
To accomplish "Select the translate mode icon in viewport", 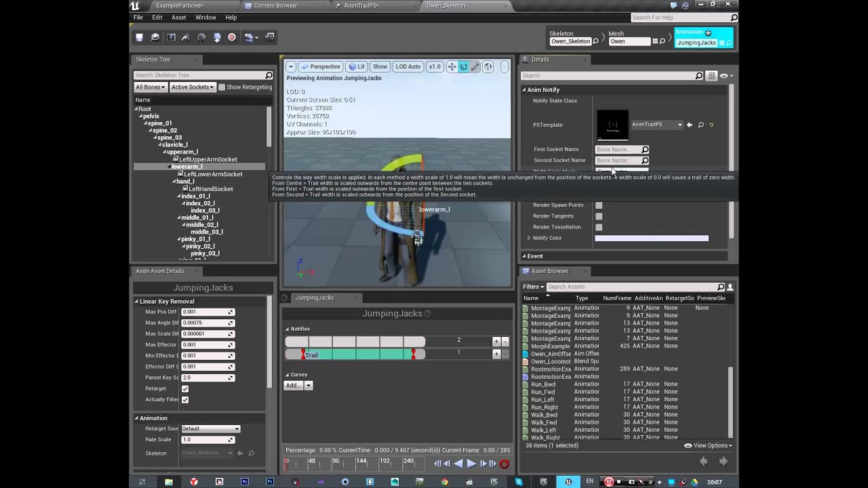I will 452,66.
